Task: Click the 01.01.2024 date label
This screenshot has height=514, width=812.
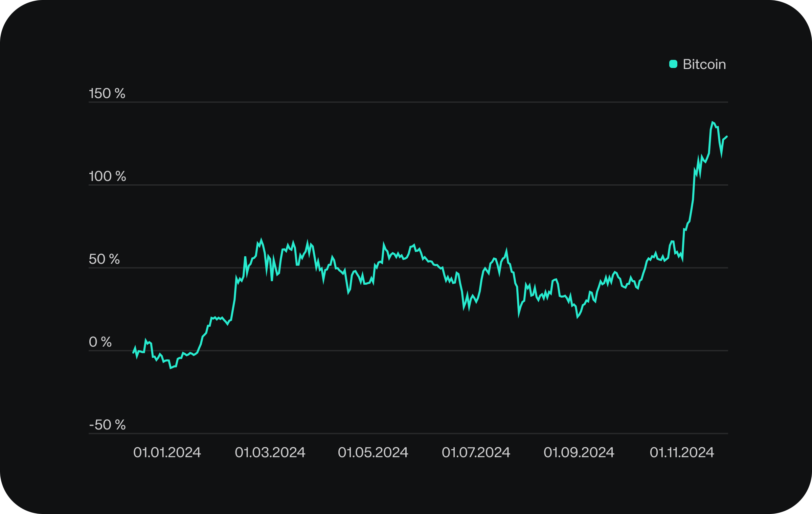Action: pyautogui.click(x=167, y=452)
